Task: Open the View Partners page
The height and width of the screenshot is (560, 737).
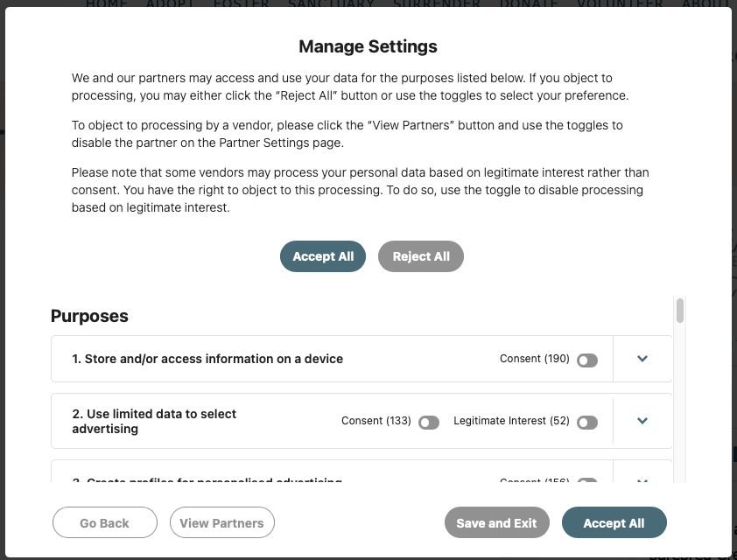Action: click(221, 523)
